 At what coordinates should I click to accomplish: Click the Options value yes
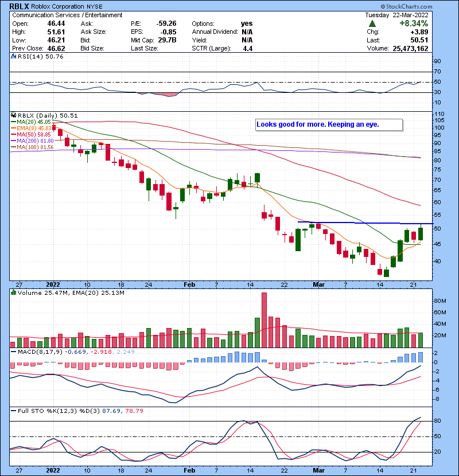(x=246, y=24)
